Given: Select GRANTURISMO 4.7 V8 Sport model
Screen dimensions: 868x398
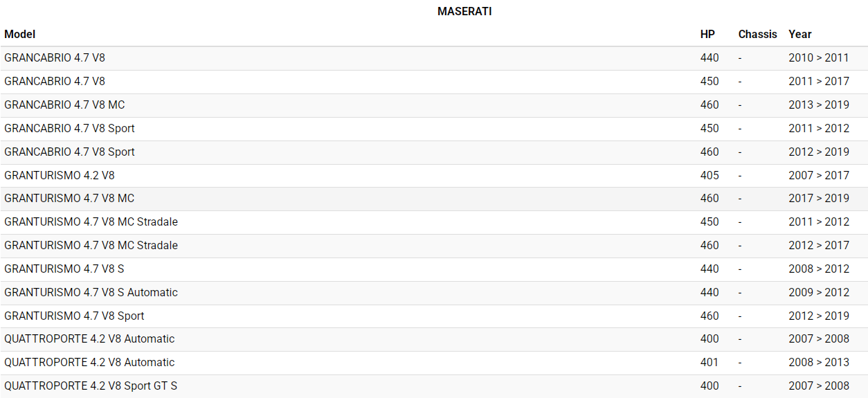Looking at the screenshot, I should point(74,316).
